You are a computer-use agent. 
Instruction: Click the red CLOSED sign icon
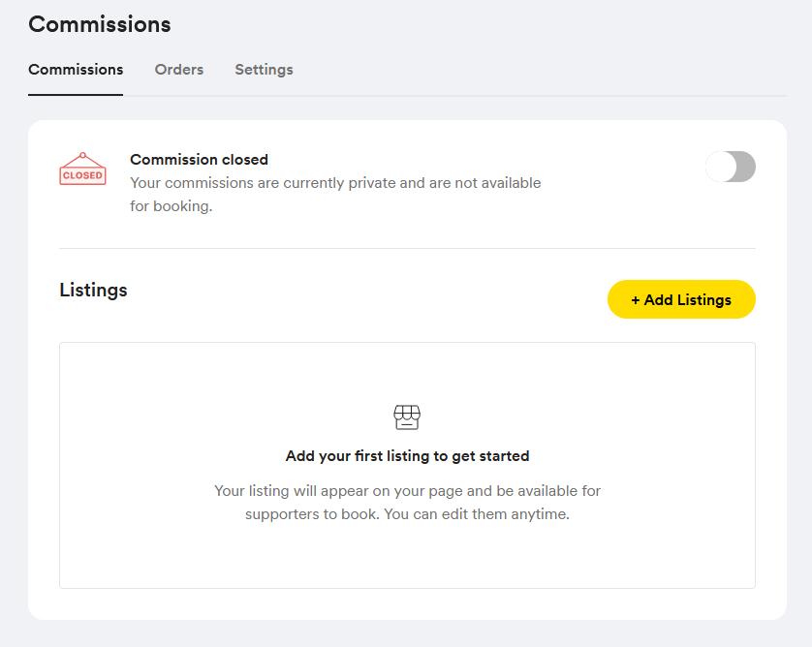[x=83, y=169]
